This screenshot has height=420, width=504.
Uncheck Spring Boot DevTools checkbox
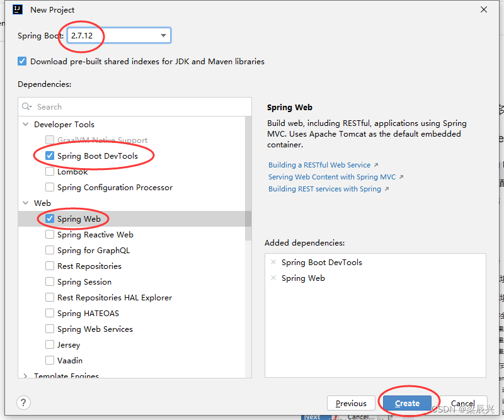(x=50, y=156)
